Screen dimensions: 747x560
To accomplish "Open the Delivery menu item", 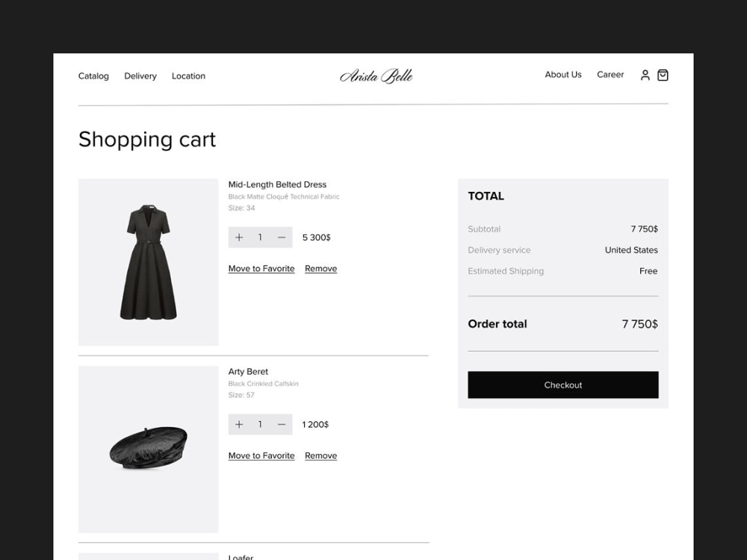I will pos(140,76).
